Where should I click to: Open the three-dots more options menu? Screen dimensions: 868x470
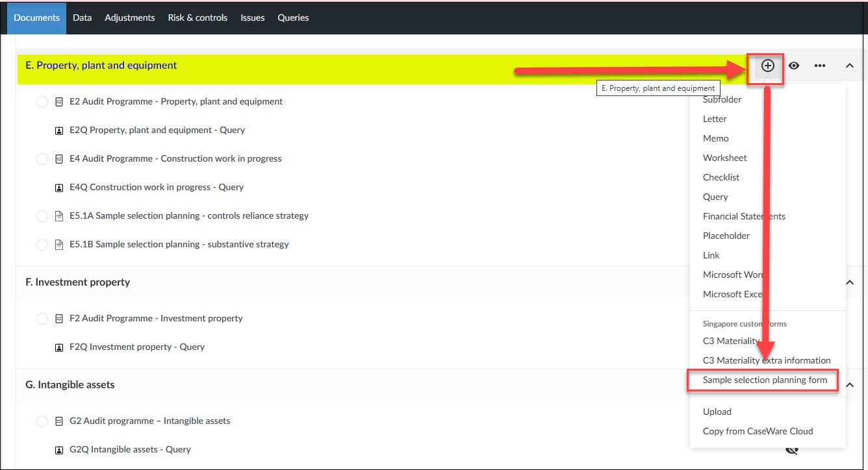point(820,66)
